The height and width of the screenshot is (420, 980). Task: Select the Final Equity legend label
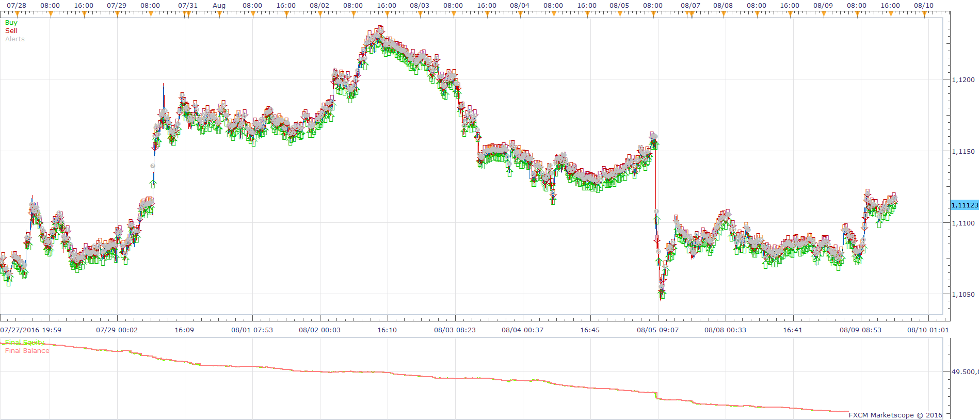[x=25, y=343]
